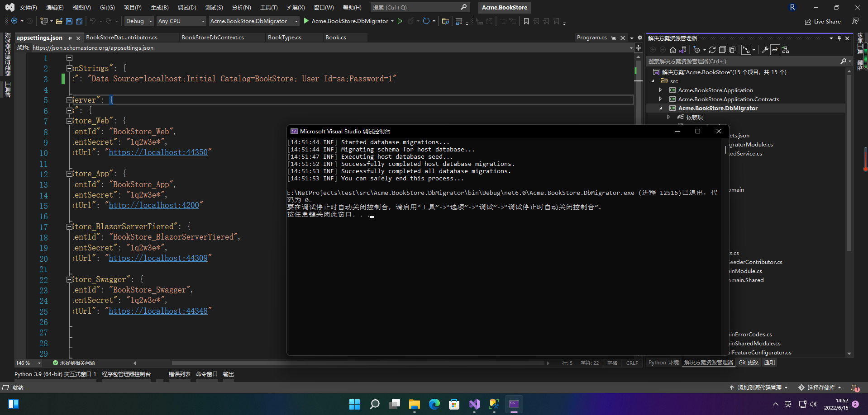Click the Restart circular arrow icon
This screenshot has width=868, height=415.
point(426,21)
